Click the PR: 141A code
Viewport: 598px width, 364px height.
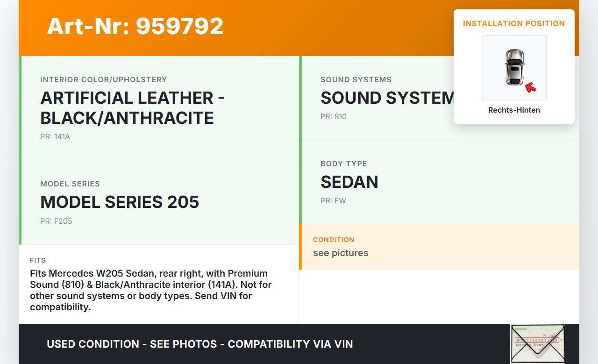coord(55,137)
